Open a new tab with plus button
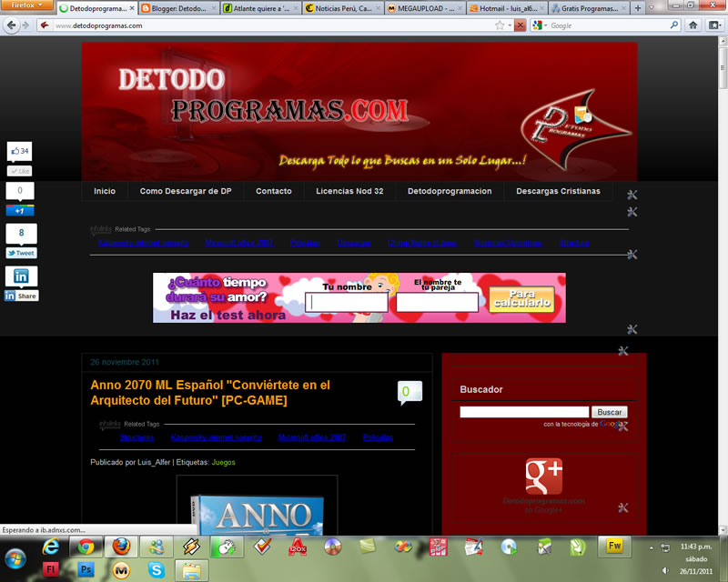Image resolution: width=728 pixels, height=582 pixels. pos(638,8)
